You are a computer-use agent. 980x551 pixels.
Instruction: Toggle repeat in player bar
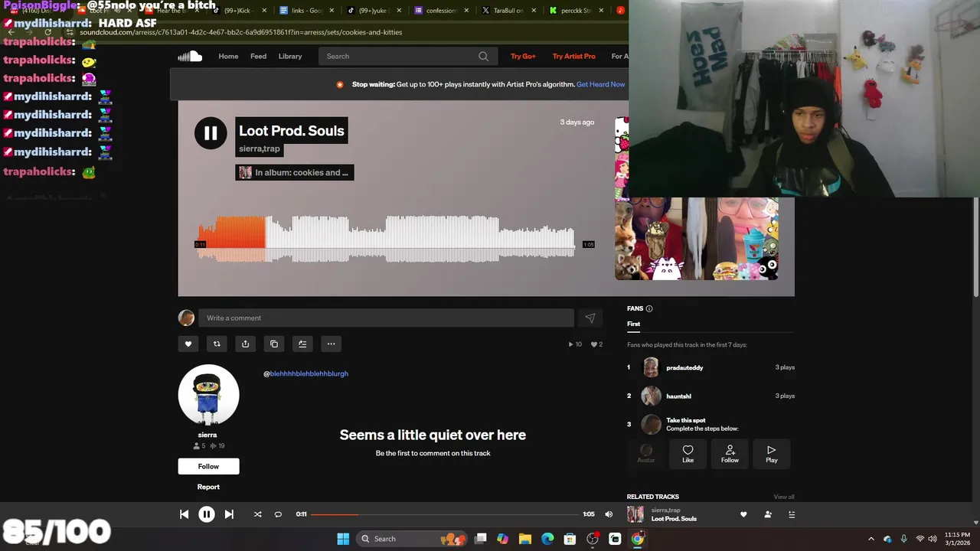tap(278, 514)
